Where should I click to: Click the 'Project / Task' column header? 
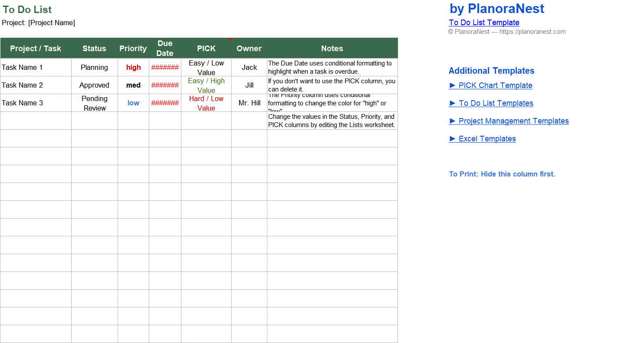[36, 48]
